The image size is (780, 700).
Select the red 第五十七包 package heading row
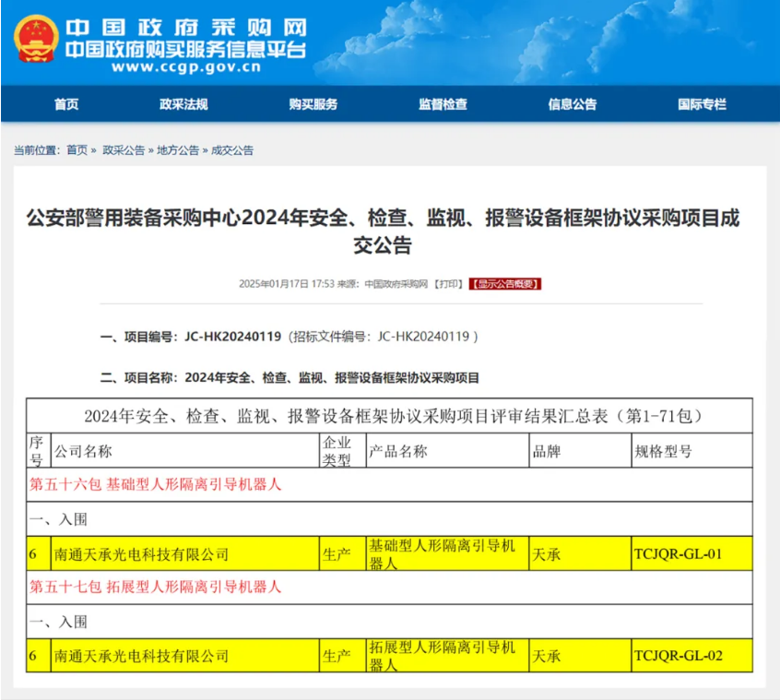156,587
